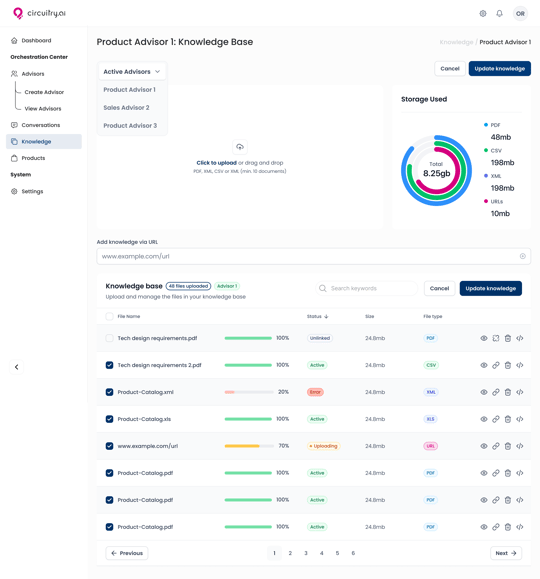
Task: Focus the Add knowledge via URL field
Action: tap(314, 256)
